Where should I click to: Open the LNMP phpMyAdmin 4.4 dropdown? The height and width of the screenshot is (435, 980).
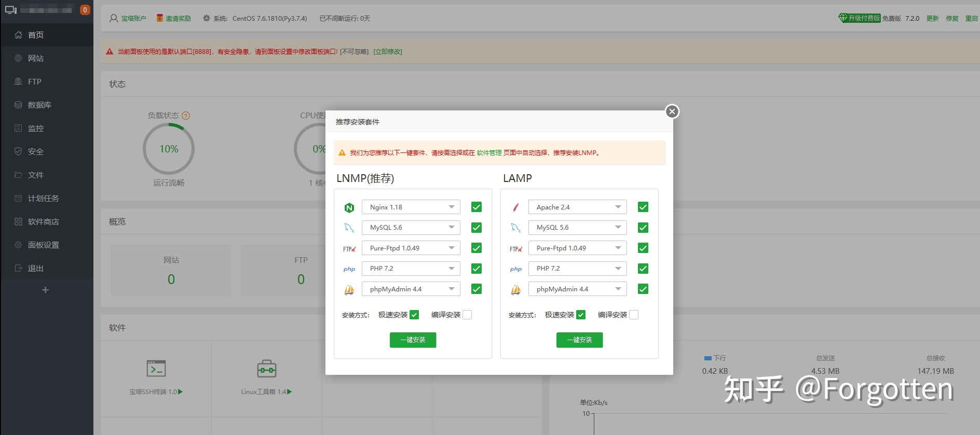411,289
